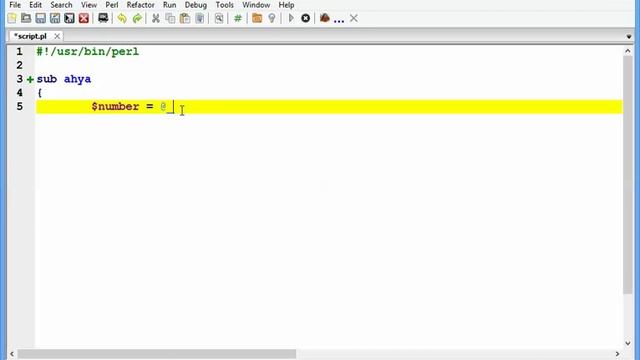Click the opening brace on line 4
Screen dimensions: 640x360
[x=40, y=93]
